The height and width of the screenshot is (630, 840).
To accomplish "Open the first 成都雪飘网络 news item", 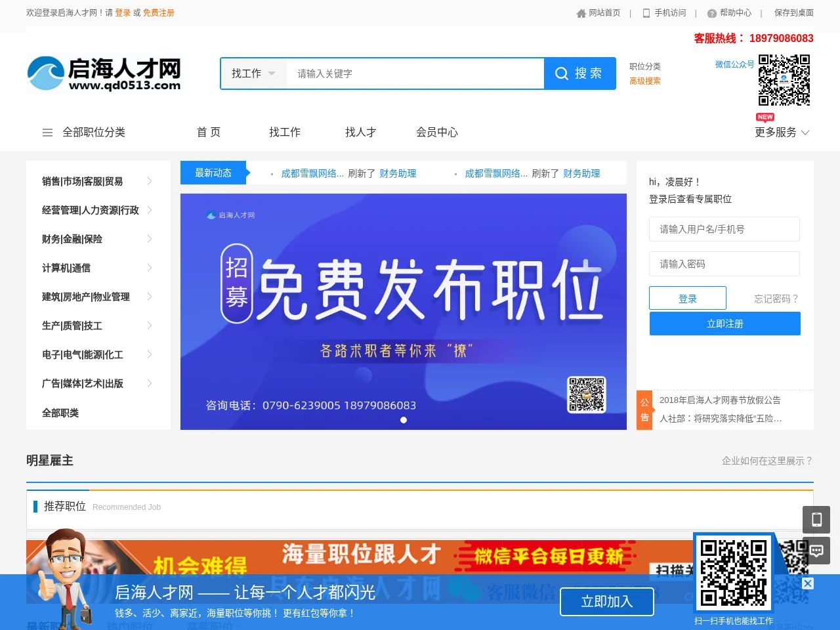I will point(312,173).
